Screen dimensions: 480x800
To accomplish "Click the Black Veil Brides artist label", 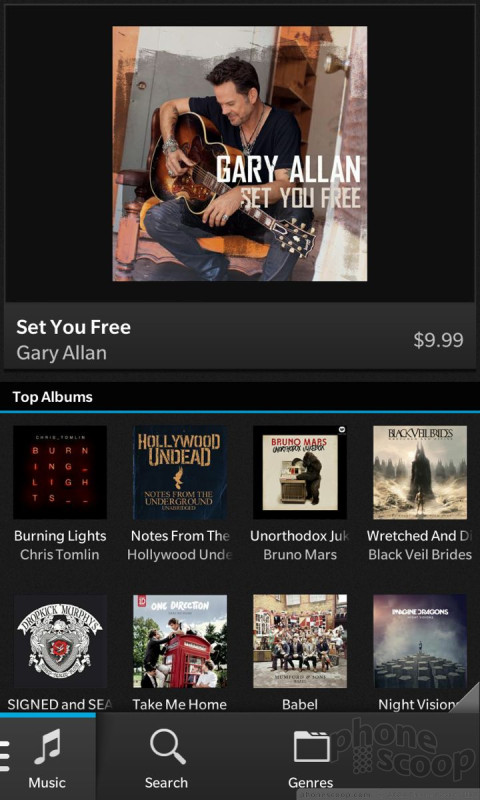I will coord(420,555).
